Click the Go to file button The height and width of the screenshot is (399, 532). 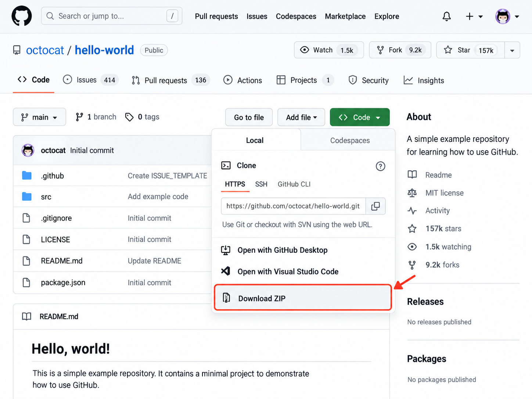pyautogui.click(x=249, y=117)
